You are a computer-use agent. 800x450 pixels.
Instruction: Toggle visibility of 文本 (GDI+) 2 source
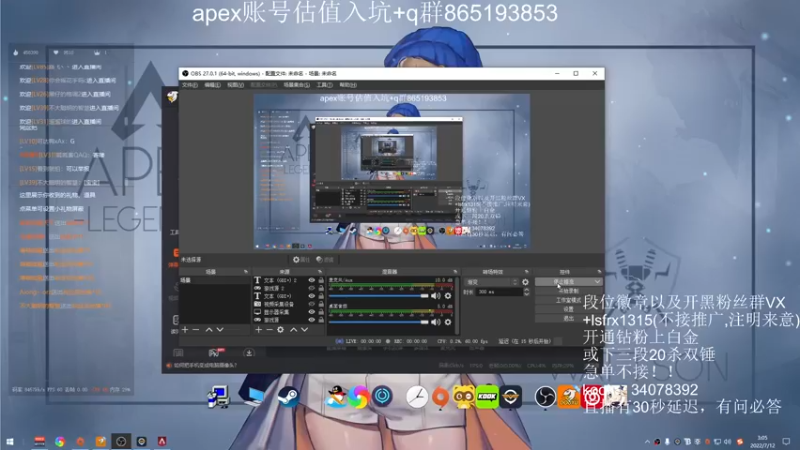click(x=311, y=280)
